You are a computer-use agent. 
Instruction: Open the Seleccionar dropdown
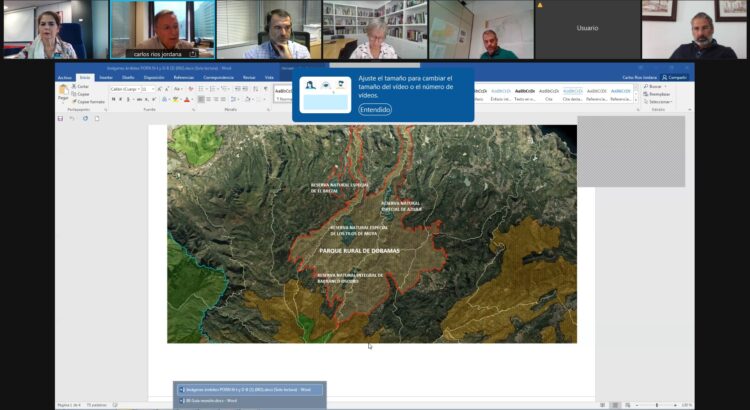coord(658,101)
